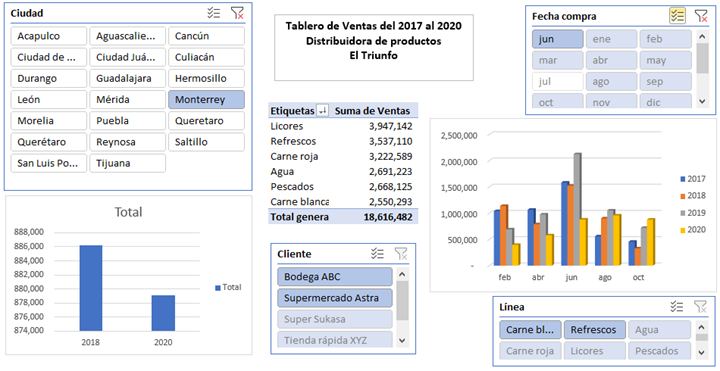Toggle multi-select in Fecha compra slicer

tap(677, 16)
